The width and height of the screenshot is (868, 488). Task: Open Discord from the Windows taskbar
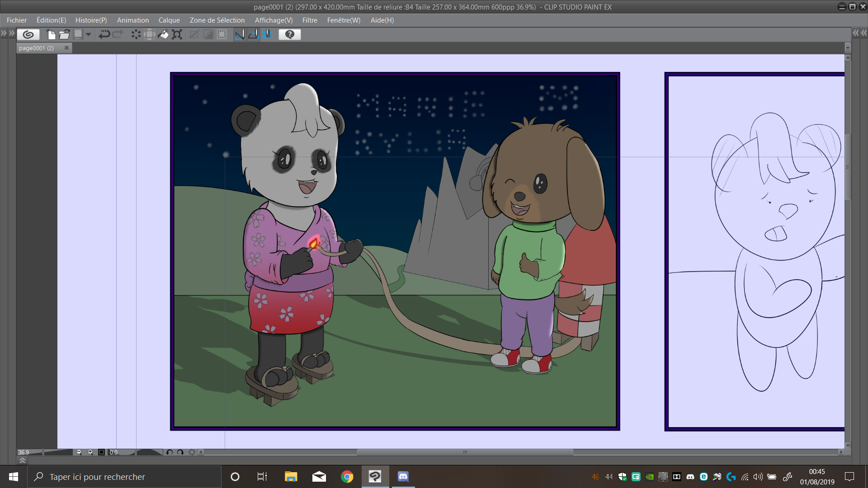403,477
